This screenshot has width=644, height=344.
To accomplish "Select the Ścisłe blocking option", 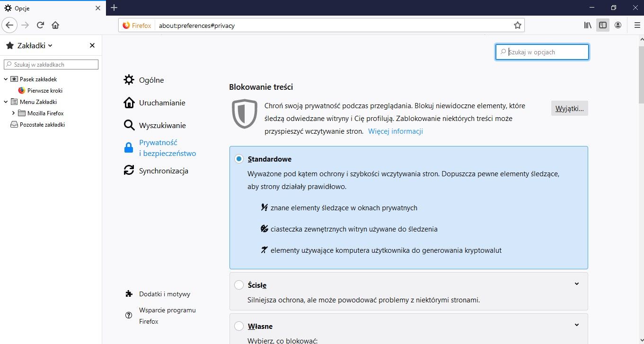I will [239, 285].
